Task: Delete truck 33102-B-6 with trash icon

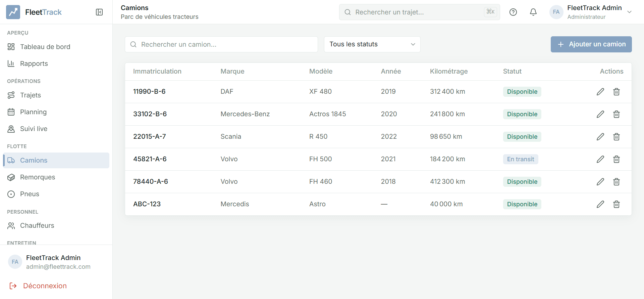Action: 616,114
